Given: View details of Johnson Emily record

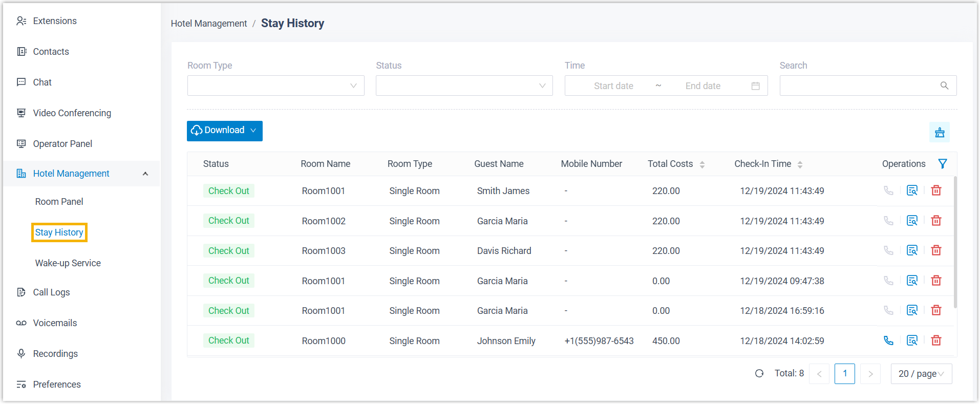Looking at the screenshot, I should pyautogui.click(x=912, y=341).
